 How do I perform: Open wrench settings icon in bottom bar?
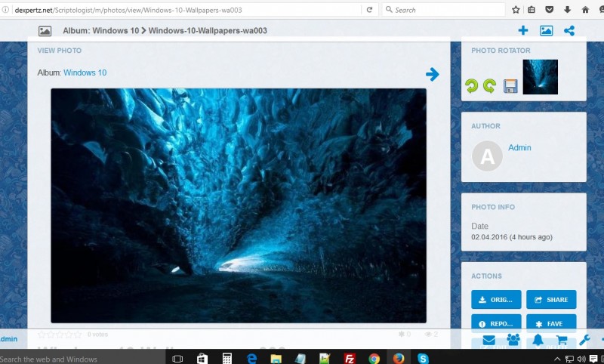coord(584,340)
